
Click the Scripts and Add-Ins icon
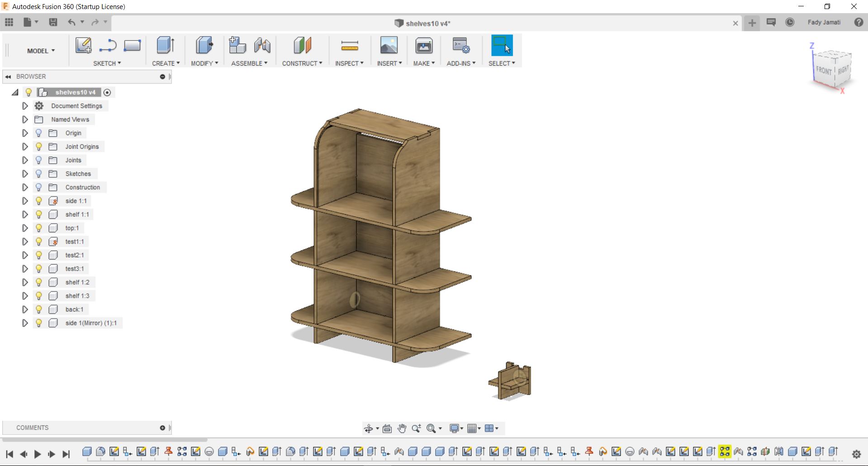tap(461, 46)
